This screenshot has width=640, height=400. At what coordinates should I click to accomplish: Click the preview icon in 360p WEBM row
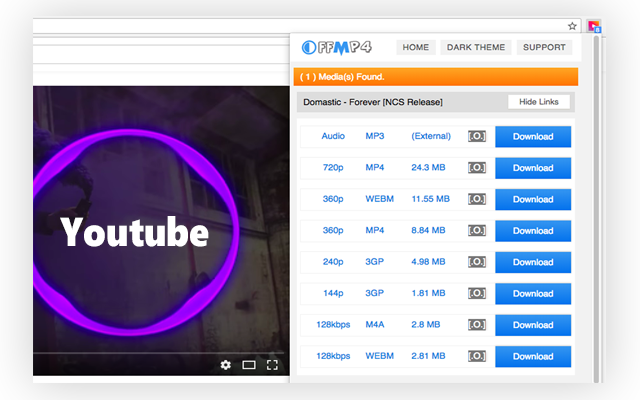click(x=477, y=199)
